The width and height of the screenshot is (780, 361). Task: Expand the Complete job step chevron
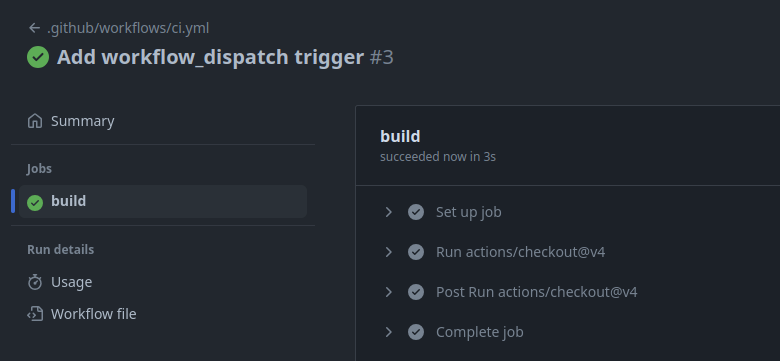pos(389,332)
